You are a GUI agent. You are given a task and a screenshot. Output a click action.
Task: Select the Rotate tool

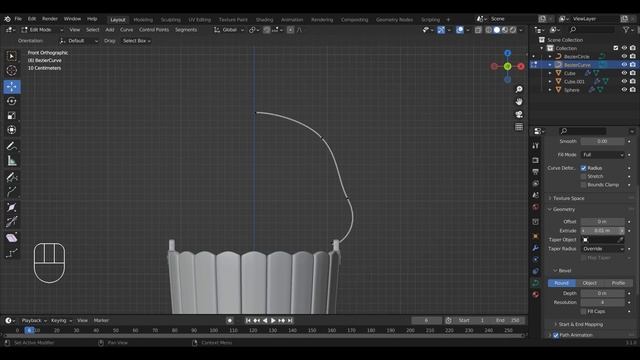click(x=11, y=101)
